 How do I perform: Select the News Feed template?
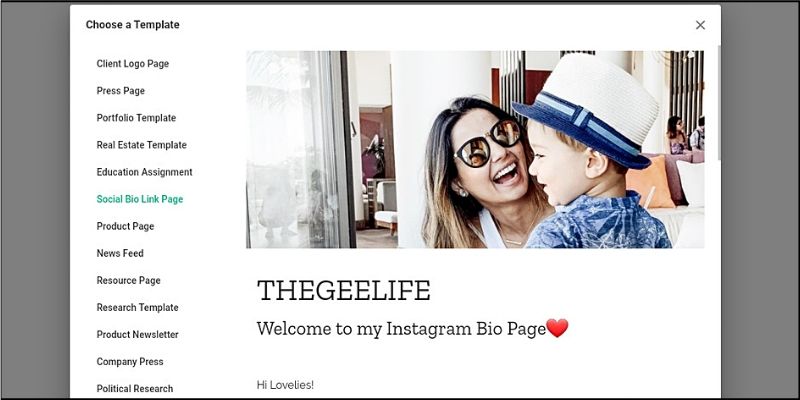pos(120,253)
